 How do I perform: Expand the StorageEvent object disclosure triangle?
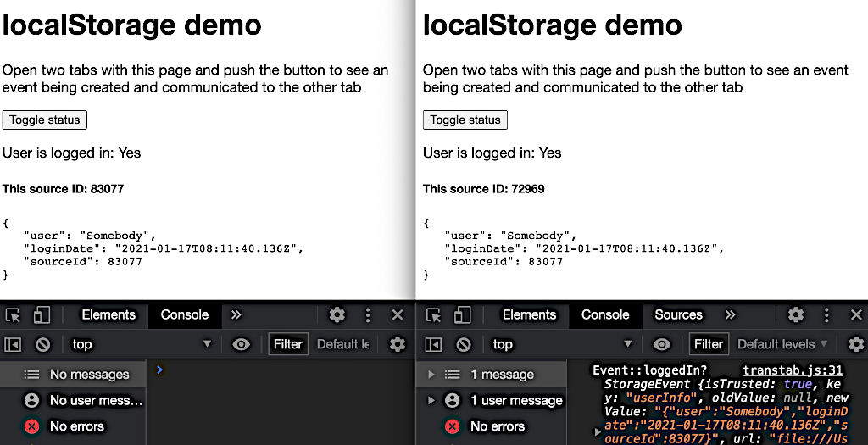click(597, 431)
